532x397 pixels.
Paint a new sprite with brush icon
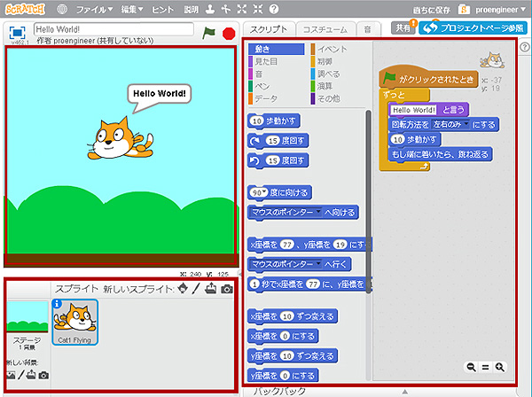(x=196, y=289)
